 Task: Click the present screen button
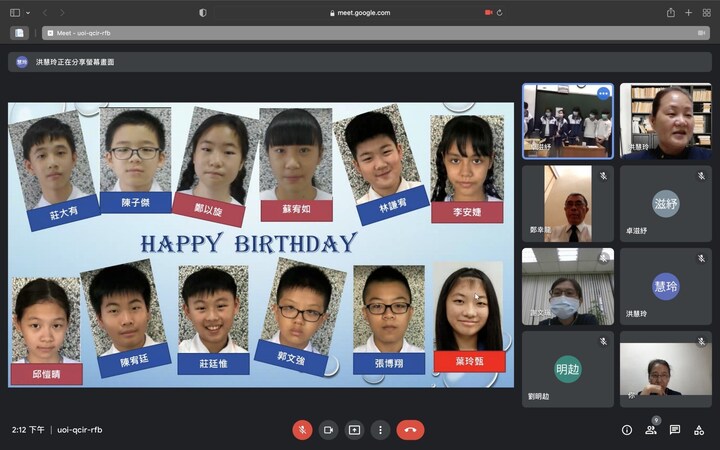pos(354,429)
